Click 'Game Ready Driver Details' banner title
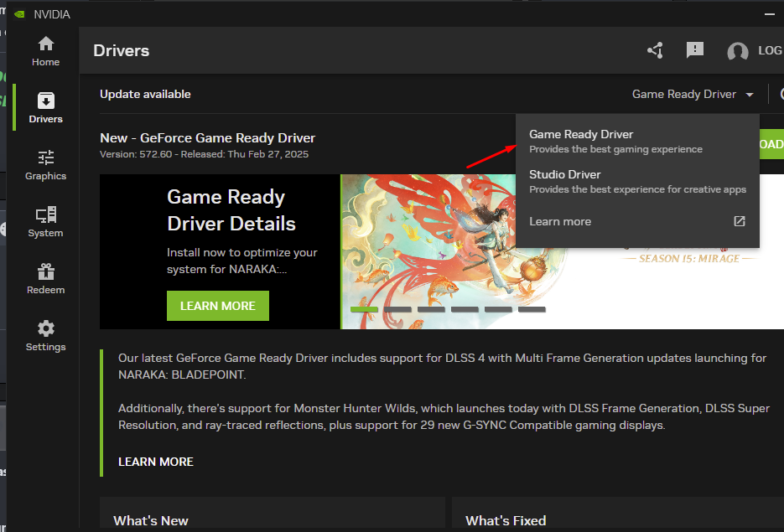This screenshot has height=532, width=784. click(x=231, y=210)
